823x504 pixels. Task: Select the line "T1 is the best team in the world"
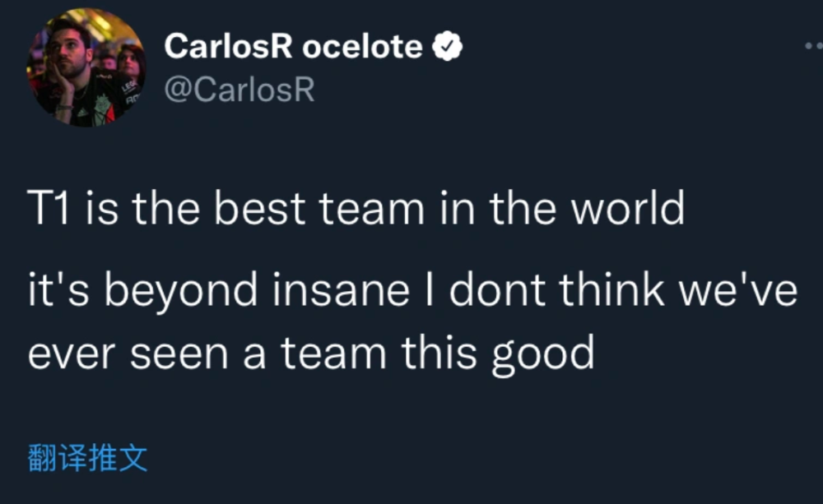click(x=356, y=210)
